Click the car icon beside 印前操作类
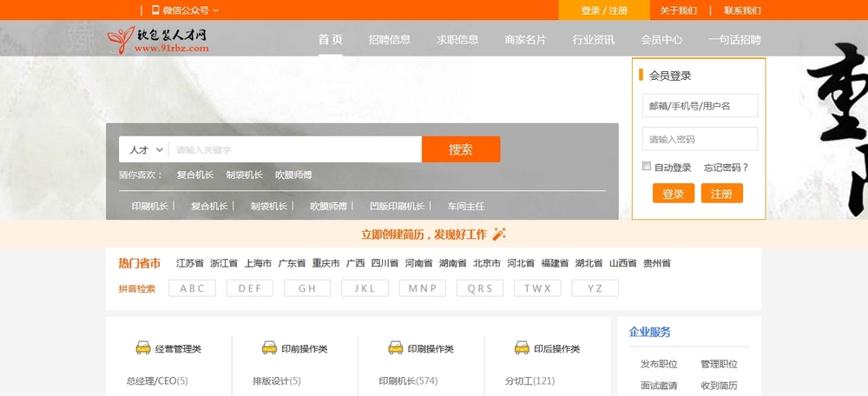This screenshot has height=396, width=868. [270, 348]
